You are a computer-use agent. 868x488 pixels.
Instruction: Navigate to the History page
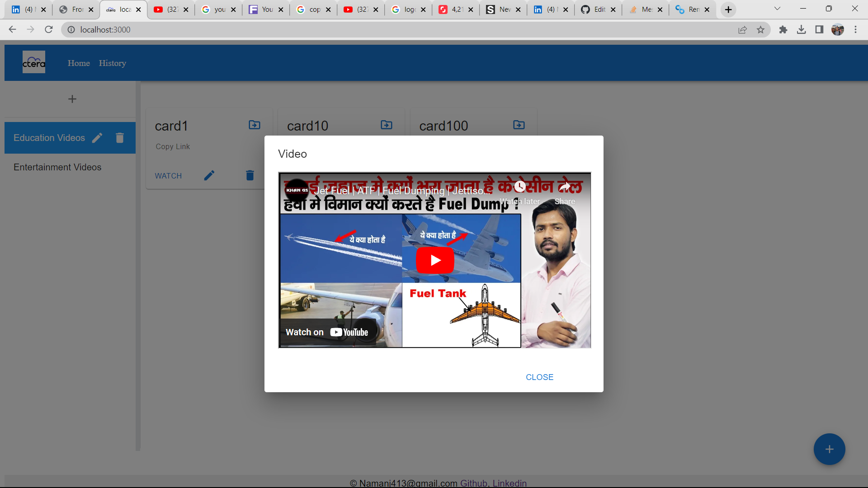pos(112,63)
